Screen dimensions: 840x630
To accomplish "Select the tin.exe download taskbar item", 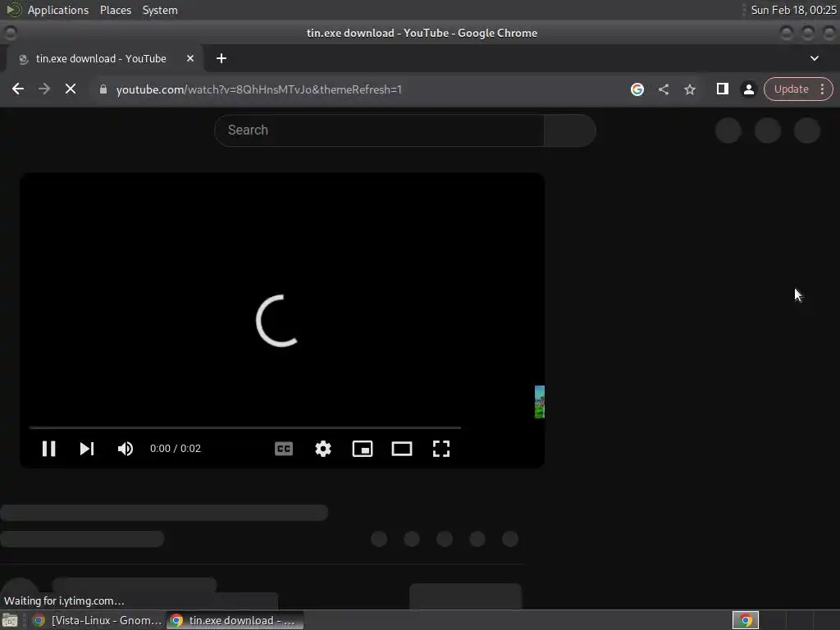I will (235, 620).
